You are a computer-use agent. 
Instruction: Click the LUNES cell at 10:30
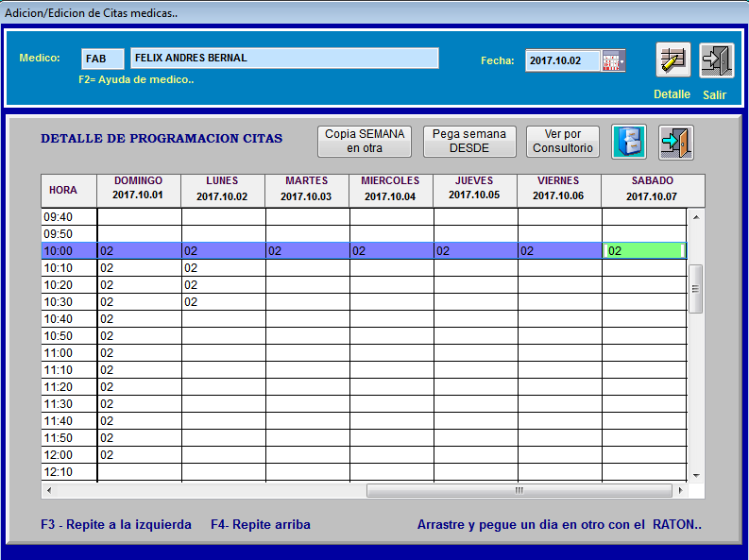[x=224, y=302]
